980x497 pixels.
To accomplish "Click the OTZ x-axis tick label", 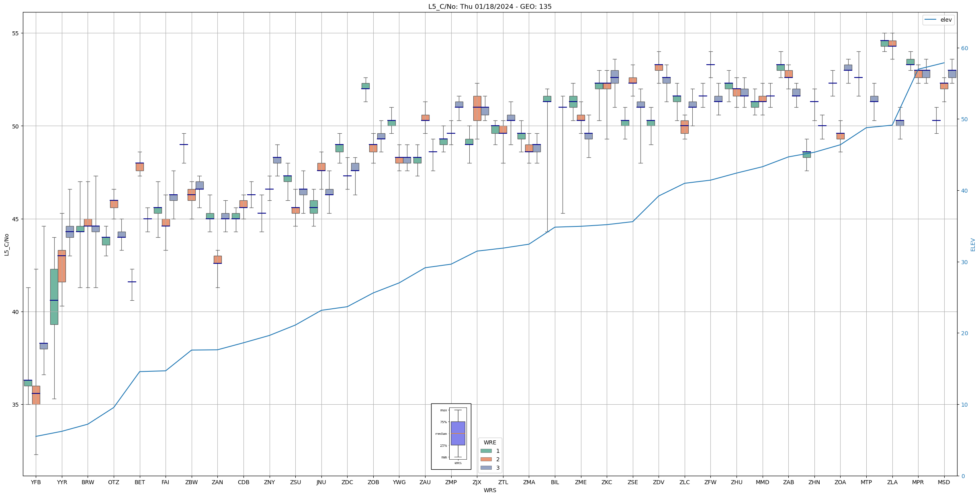I will pos(114,482).
